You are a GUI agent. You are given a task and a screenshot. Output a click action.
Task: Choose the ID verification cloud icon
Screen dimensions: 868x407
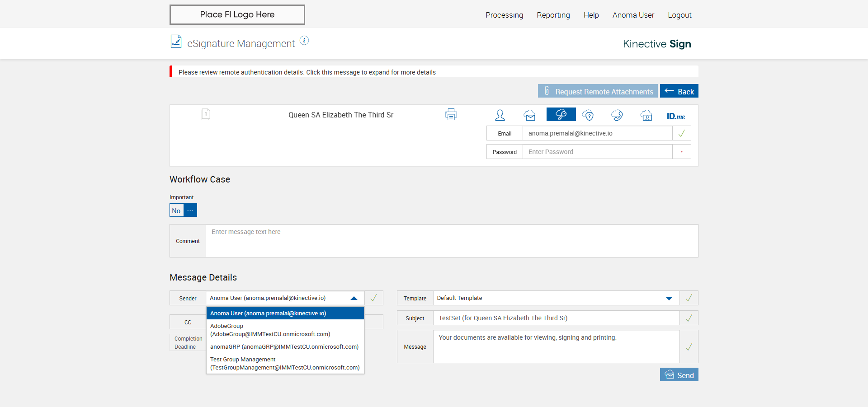[646, 116]
